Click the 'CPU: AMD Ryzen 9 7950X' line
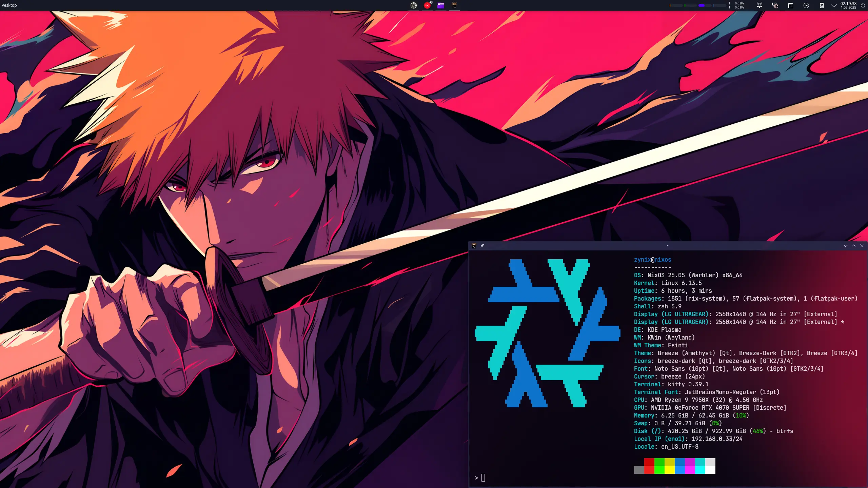Image resolution: width=868 pixels, height=488 pixels. (x=698, y=400)
